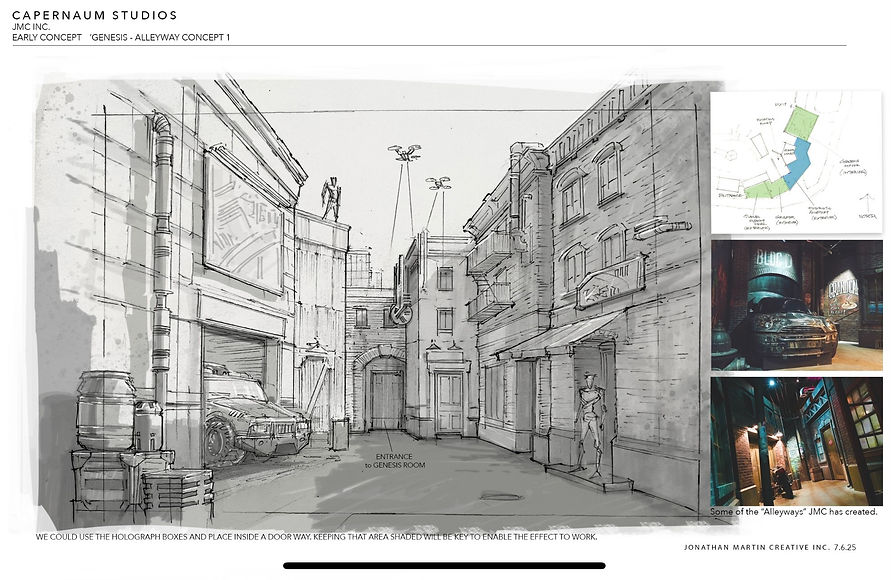This screenshot has height=580, width=891.
Task: Click the 'ENTRANCE to GENESIS ROOM' label
Action: 394,461
